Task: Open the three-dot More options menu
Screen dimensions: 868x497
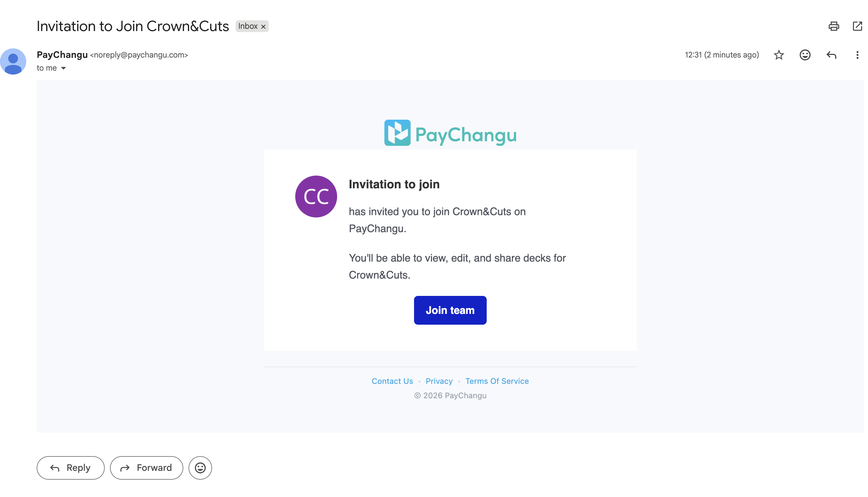Action: tap(857, 55)
